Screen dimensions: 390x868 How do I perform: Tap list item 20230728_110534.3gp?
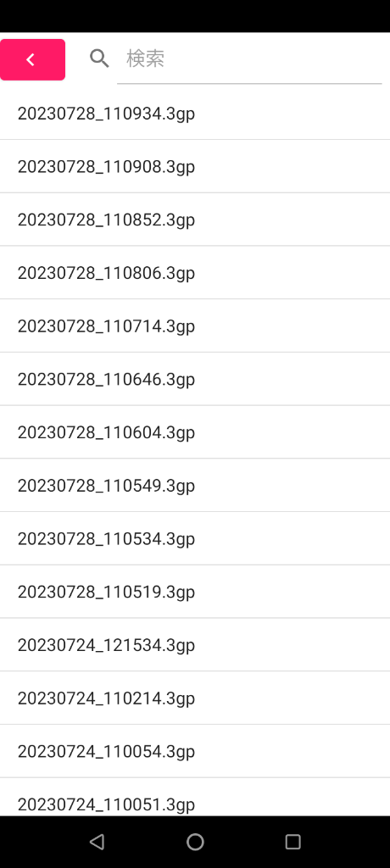[195, 538]
